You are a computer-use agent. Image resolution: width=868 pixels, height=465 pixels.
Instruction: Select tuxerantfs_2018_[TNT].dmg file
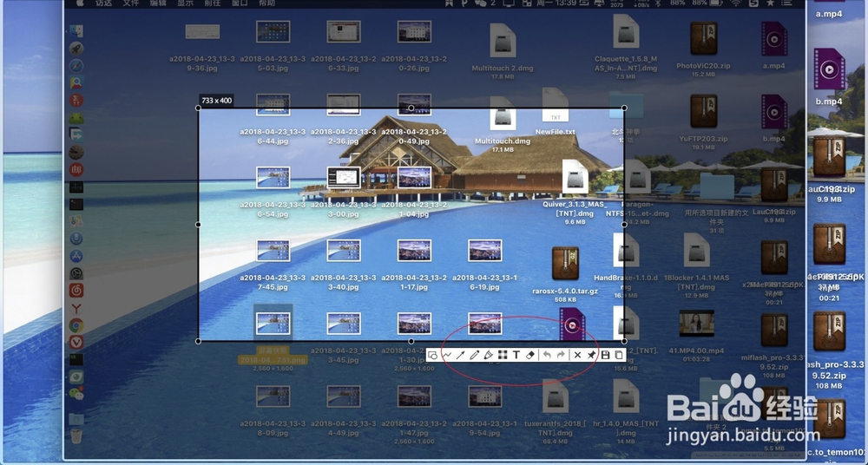tap(556, 396)
